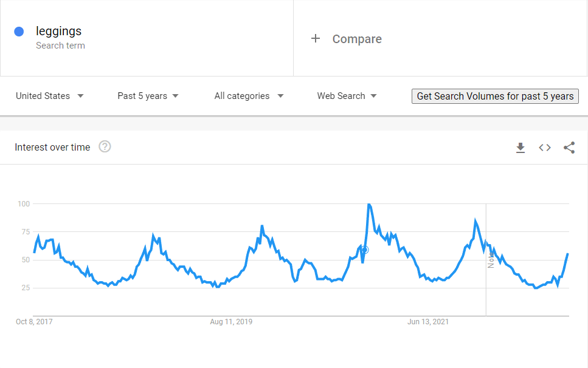Open the embed code icon

point(544,148)
